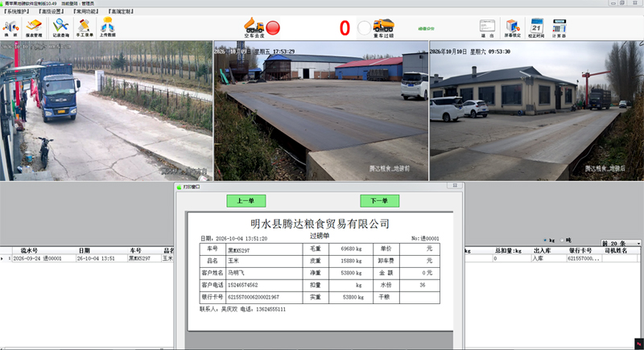
Task: Click plate number 黑MX5297 on ticket
Action: (x=238, y=250)
